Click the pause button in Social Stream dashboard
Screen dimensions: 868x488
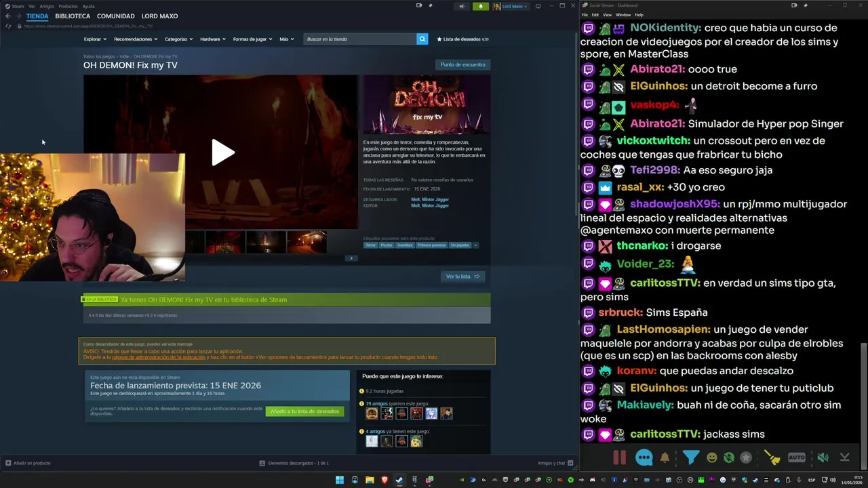pyautogui.click(x=619, y=457)
